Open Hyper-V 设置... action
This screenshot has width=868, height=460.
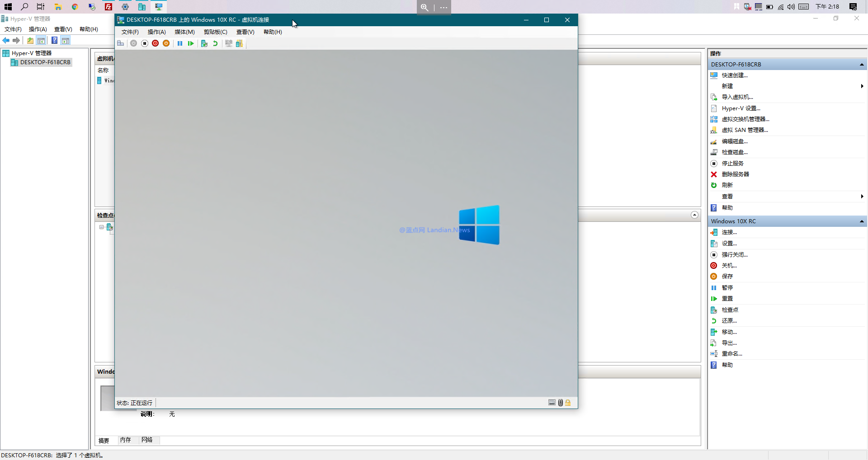[741, 108]
